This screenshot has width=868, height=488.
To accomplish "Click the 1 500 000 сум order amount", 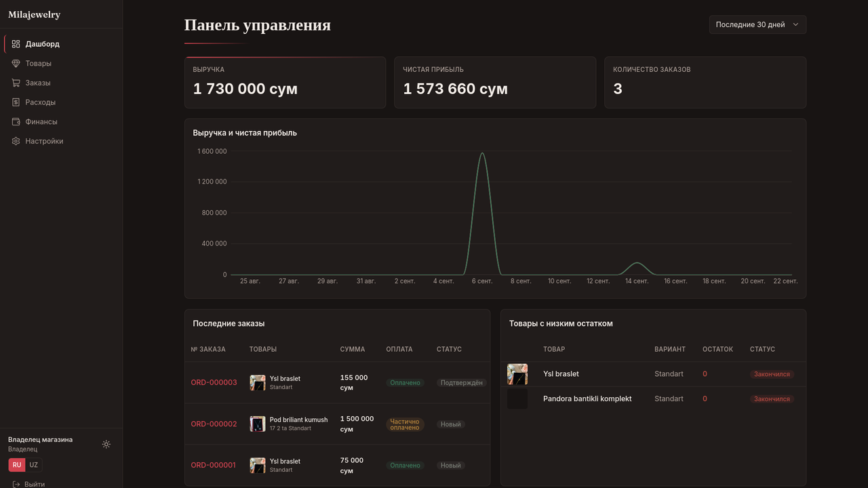I will [x=357, y=424].
